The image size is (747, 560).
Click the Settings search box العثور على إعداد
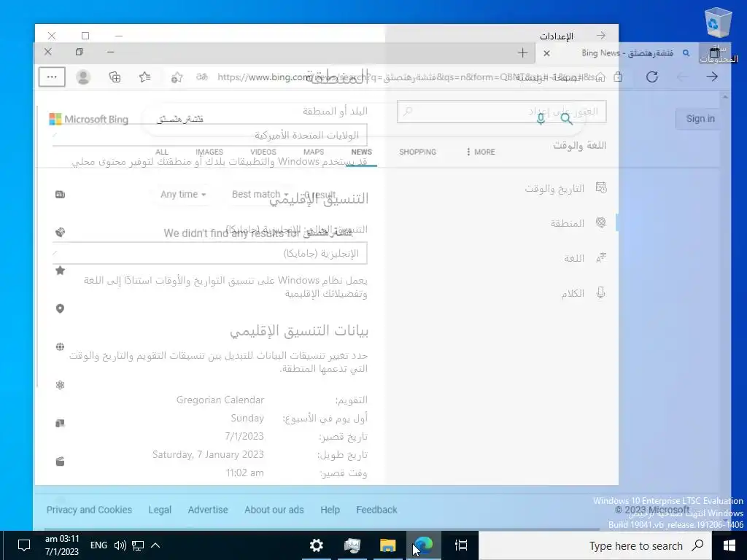coord(502,112)
